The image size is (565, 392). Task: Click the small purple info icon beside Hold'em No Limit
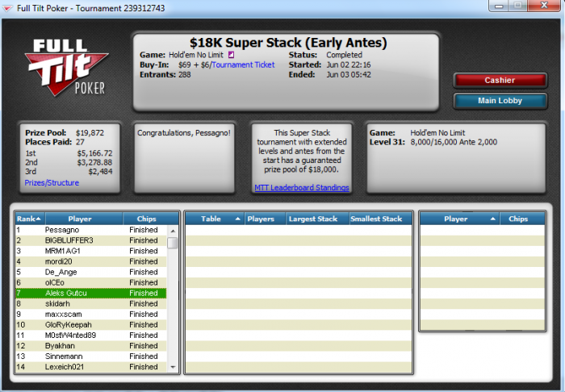pyautogui.click(x=232, y=55)
